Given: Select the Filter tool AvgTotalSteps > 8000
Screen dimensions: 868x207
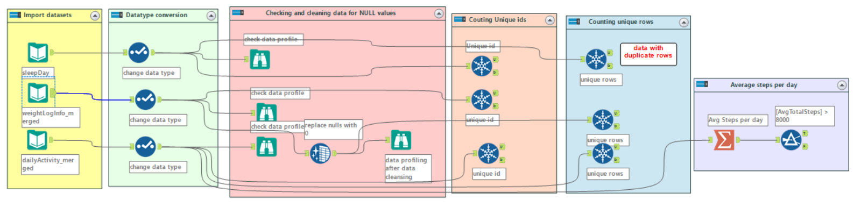Looking at the screenshot, I should click(x=791, y=140).
